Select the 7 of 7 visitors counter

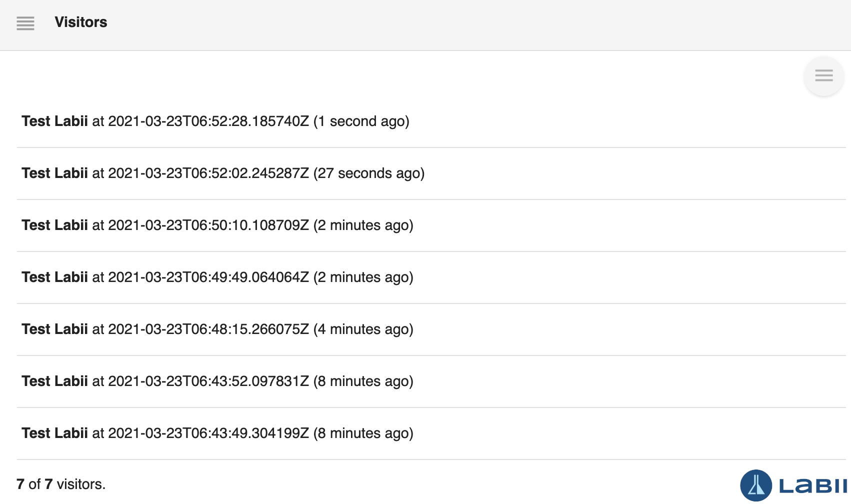click(61, 484)
